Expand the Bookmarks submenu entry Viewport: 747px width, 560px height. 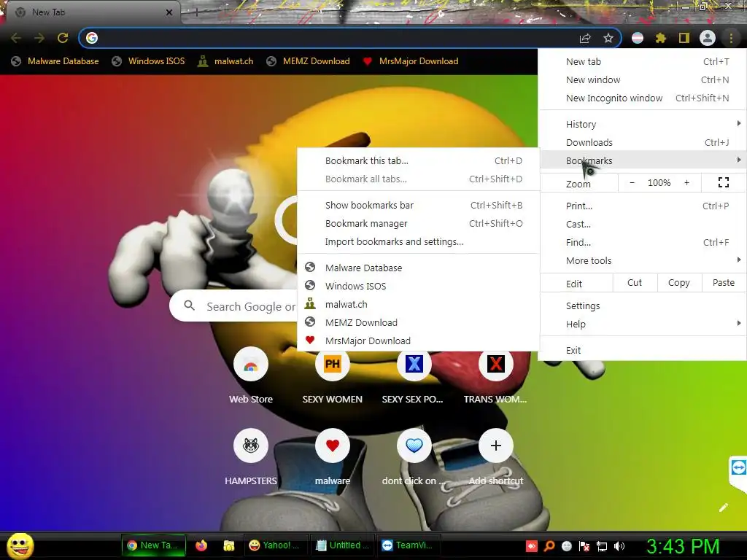click(643, 161)
